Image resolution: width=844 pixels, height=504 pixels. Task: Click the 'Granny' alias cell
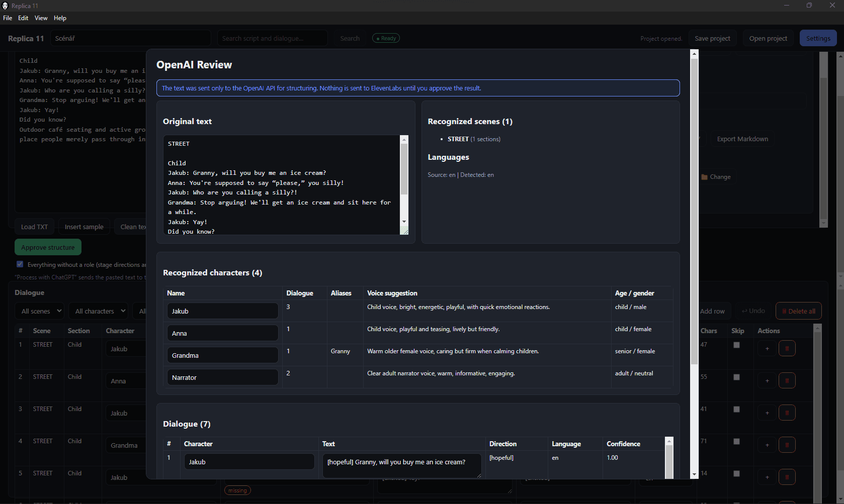[x=341, y=351]
